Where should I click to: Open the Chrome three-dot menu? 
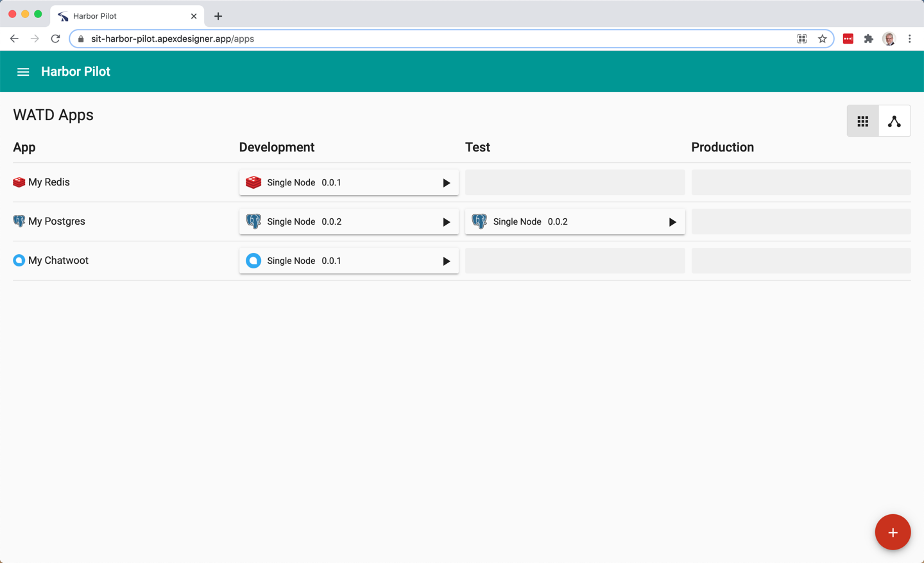(x=910, y=39)
